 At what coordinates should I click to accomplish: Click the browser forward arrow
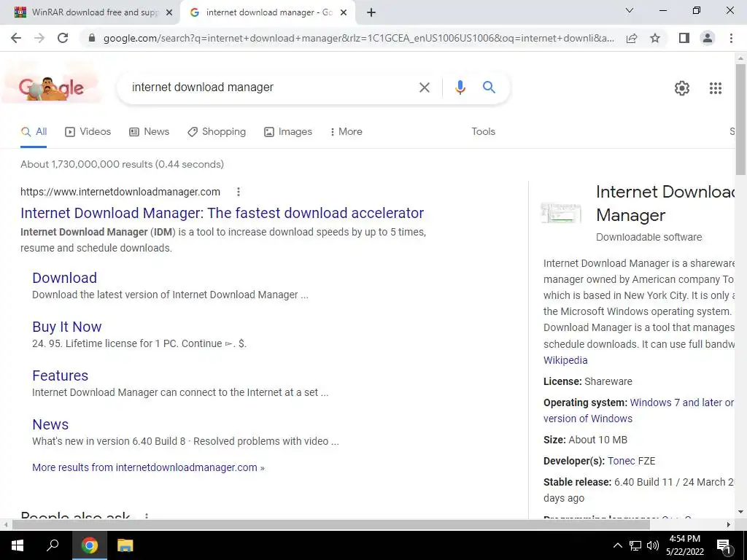pos(39,38)
